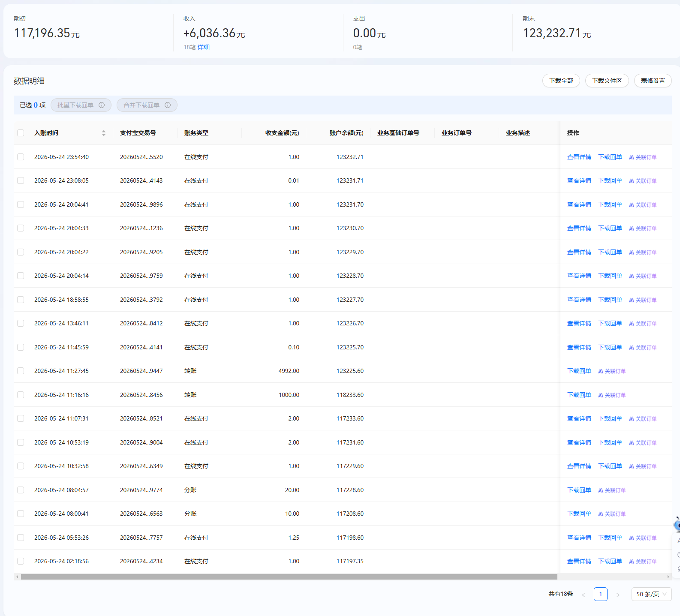Image resolution: width=680 pixels, height=616 pixels.
Task: Click 批量下载回单 button
Action: coord(81,105)
